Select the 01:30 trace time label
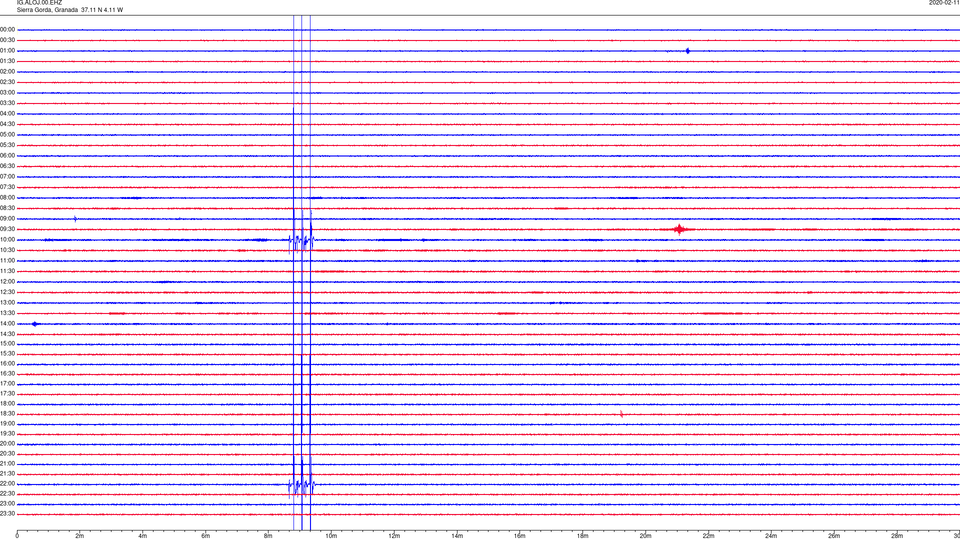This screenshot has height=540, width=960. pos(7,61)
